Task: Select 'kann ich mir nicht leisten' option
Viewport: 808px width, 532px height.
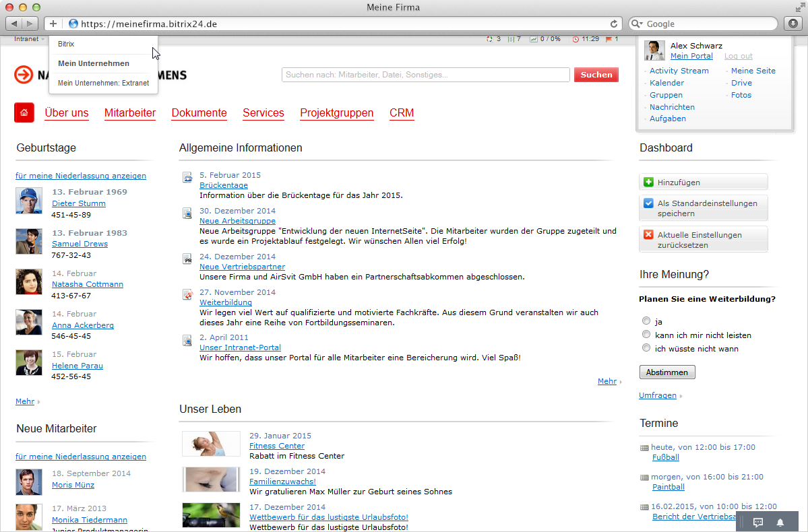Action: (x=646, y=334)
